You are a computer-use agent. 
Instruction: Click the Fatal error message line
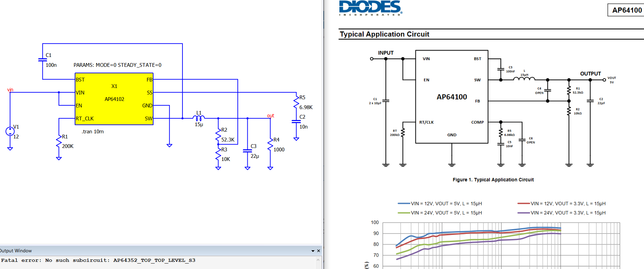(x=98, y=260)
